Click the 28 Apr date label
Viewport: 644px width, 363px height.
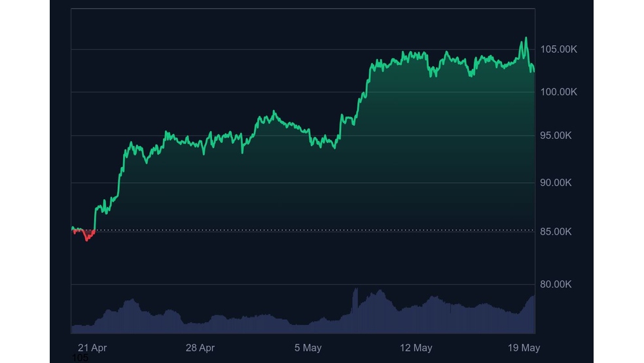(200, 348)
